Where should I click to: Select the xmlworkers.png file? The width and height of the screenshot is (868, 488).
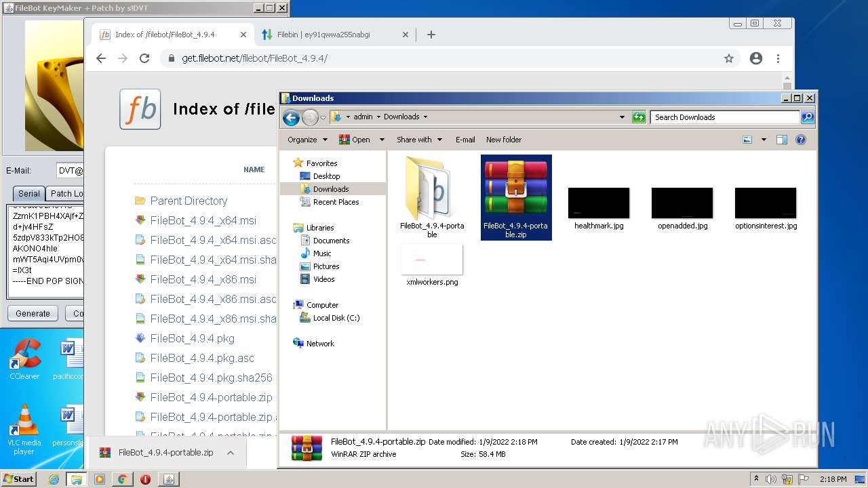click(x=432, y=265)
